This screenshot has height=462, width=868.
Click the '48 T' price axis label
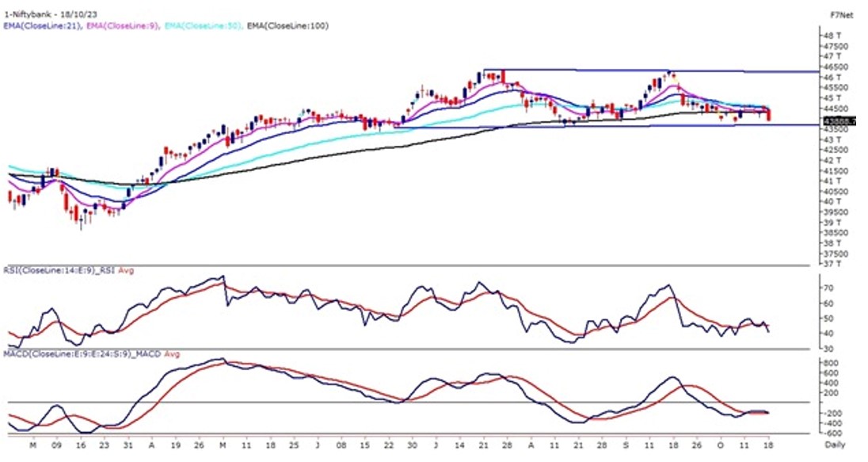point(832,35)
